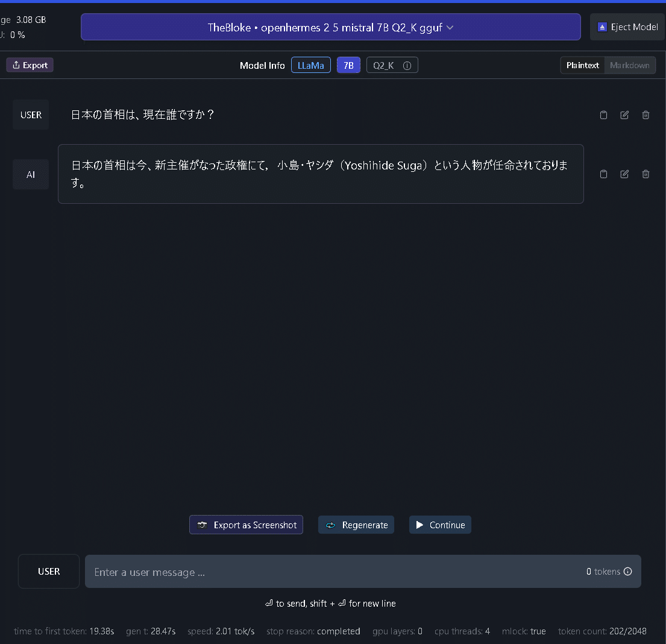
Task: Click the 7B model size tag
Action: point(349,66)
